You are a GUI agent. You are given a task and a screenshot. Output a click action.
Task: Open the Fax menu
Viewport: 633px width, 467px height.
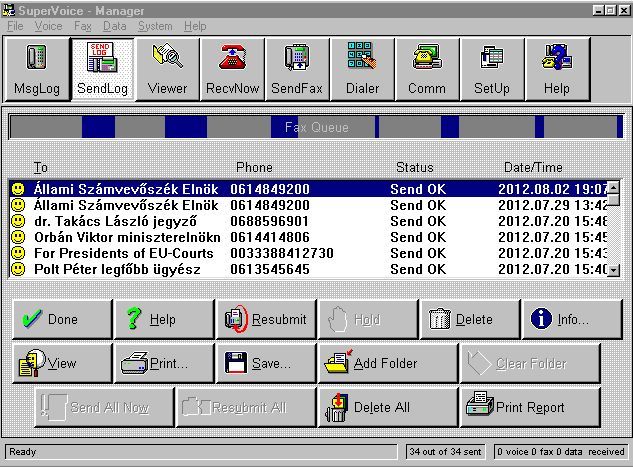click(83, 26)
